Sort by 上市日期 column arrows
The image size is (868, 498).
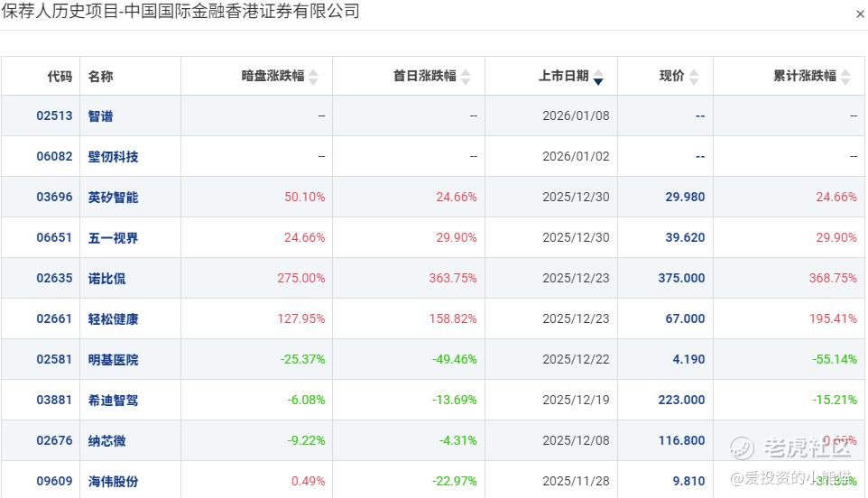pos(598,77)
